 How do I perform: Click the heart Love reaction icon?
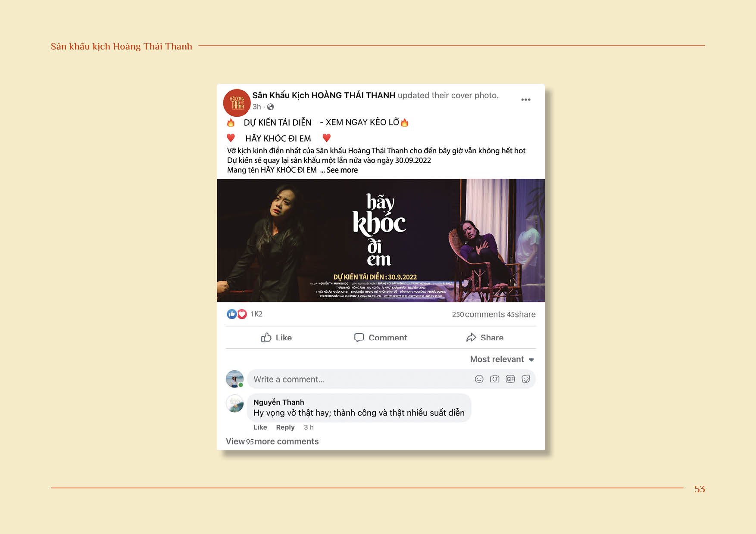tap(242, 314)
